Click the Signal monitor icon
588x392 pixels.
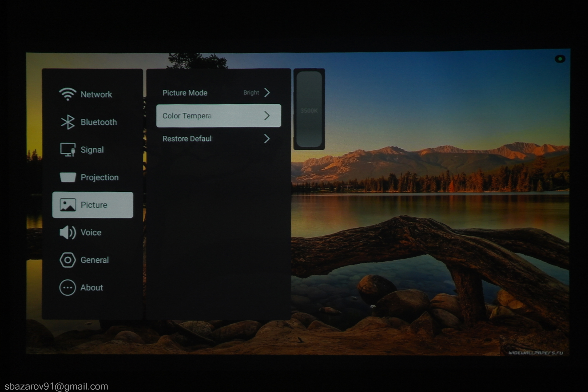(x=68, y=150)
